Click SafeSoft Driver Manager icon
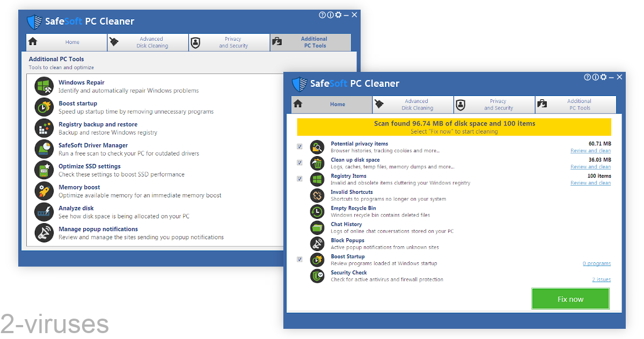The height and width of the screenshot is (339, 644). tap(44, 149)
